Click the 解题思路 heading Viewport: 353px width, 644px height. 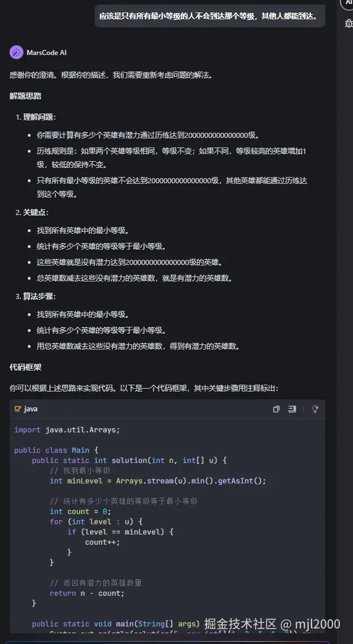[x=26, y=96]
